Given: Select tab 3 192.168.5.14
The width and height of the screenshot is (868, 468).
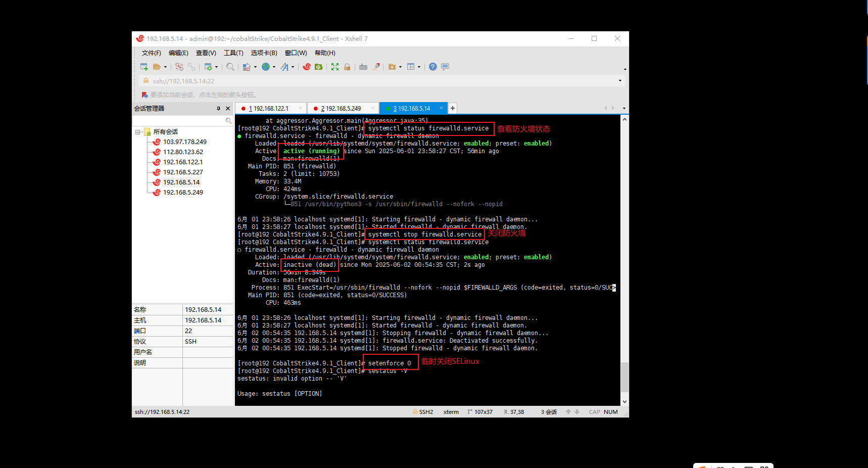Looking at the screenshot, I should (x=413, y=109).
